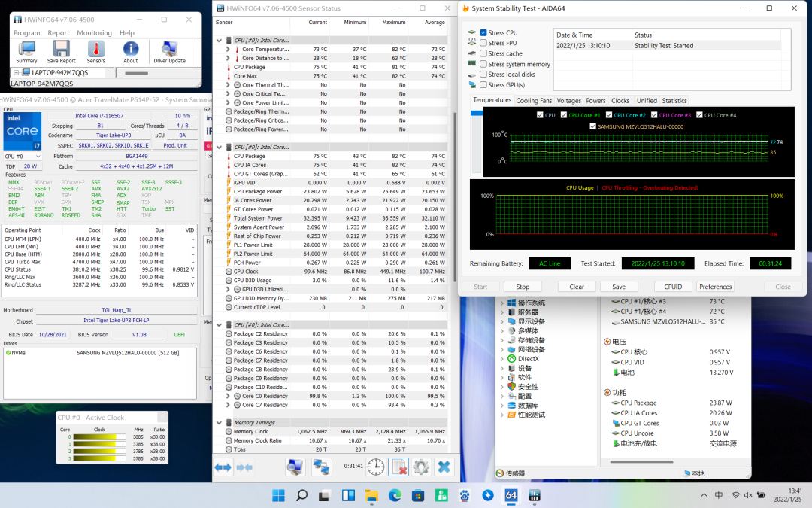Click Save button in stability test
Screen dimensions: 812x508
pyautogui.click(x=619, y=287)
